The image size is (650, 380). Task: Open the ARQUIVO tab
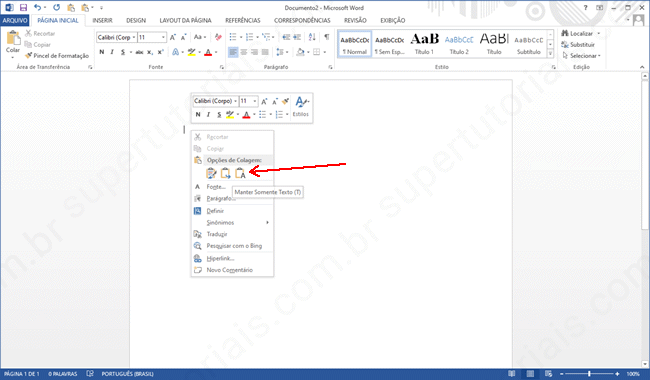15,20
